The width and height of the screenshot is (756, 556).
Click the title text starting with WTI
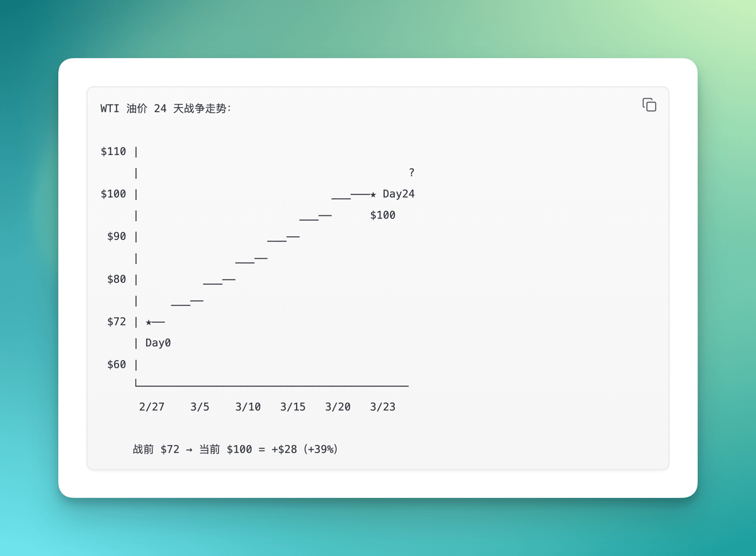pos(166,109)
